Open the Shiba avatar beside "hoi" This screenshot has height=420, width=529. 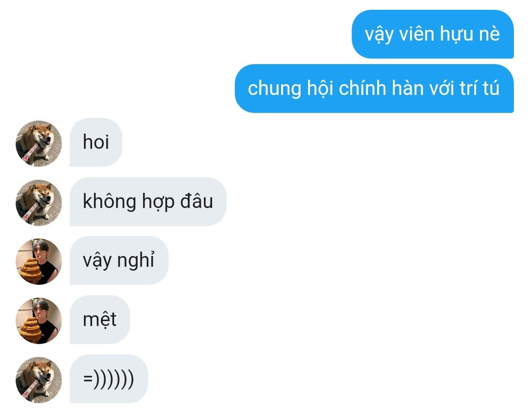click(x=39, y=143)
